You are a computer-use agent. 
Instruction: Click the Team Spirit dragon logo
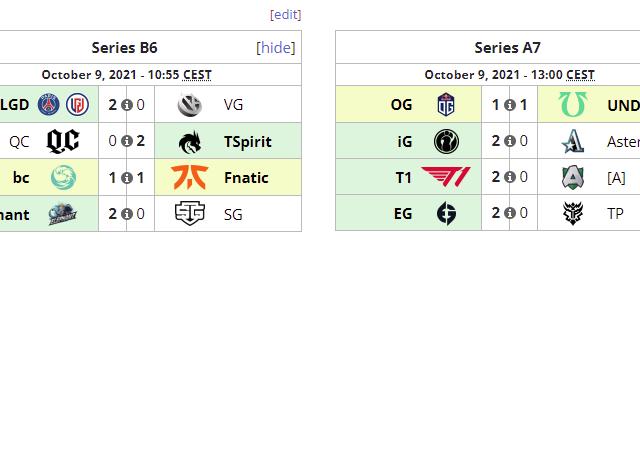tap(190, 141)
